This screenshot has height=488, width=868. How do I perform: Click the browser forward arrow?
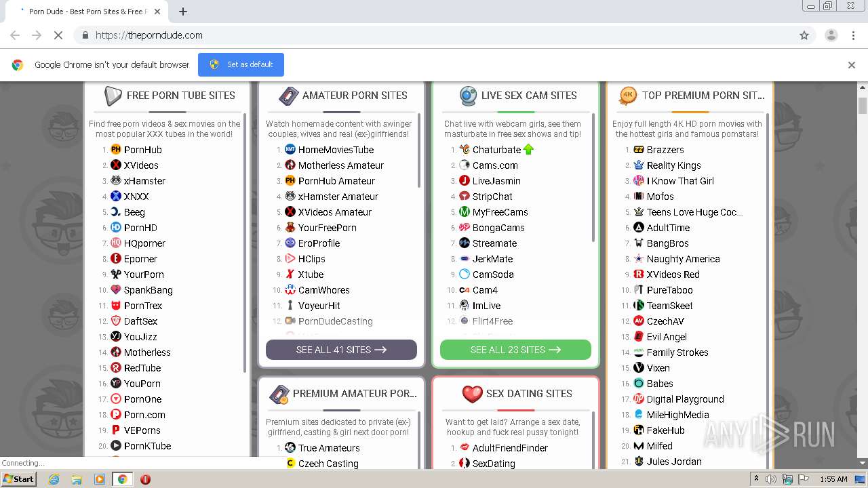(37, 35)
